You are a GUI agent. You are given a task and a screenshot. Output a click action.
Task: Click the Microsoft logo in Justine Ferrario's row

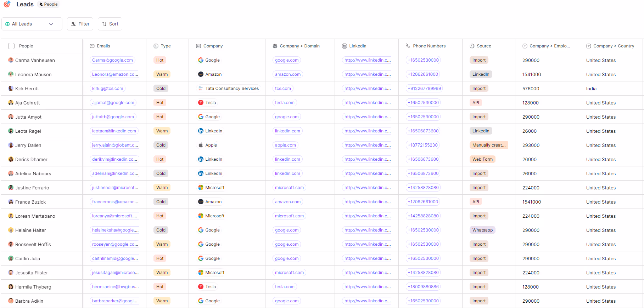(201, 188)
